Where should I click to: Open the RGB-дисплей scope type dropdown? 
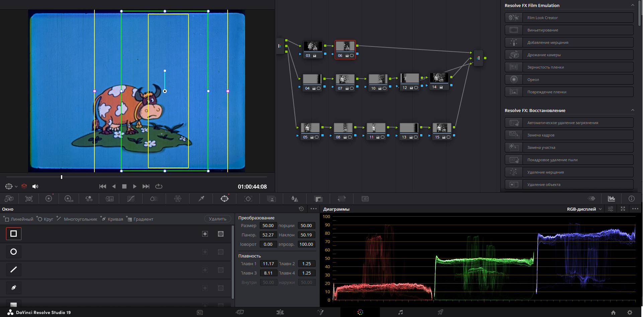click(x=584, y=209)
